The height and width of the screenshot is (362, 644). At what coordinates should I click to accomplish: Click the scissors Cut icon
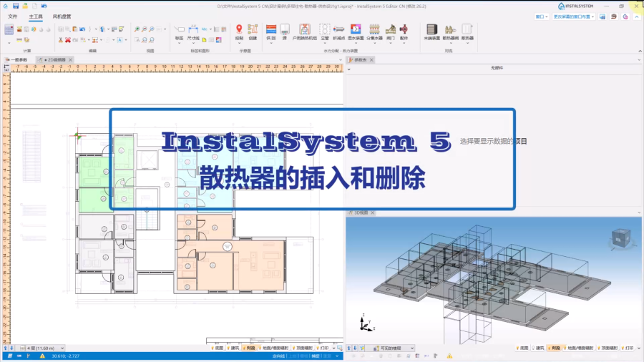click(60, 40)
